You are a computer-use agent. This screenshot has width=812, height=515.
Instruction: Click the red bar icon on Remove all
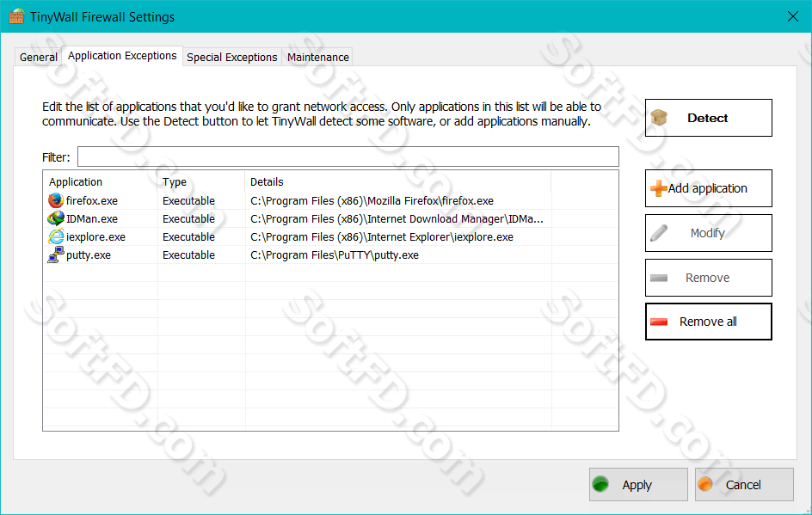659,322
